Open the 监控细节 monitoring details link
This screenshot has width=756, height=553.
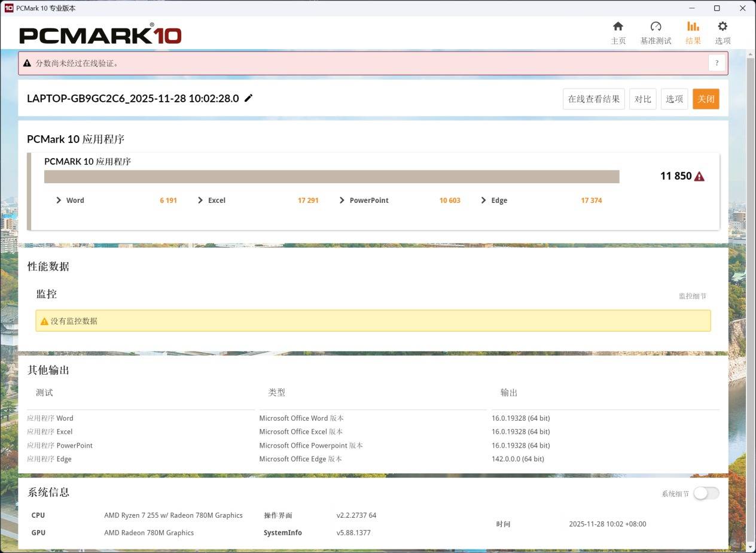(692, 296)
